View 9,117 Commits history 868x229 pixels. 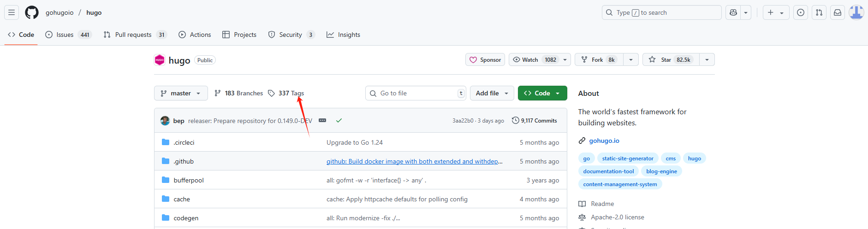pos(534,121)
